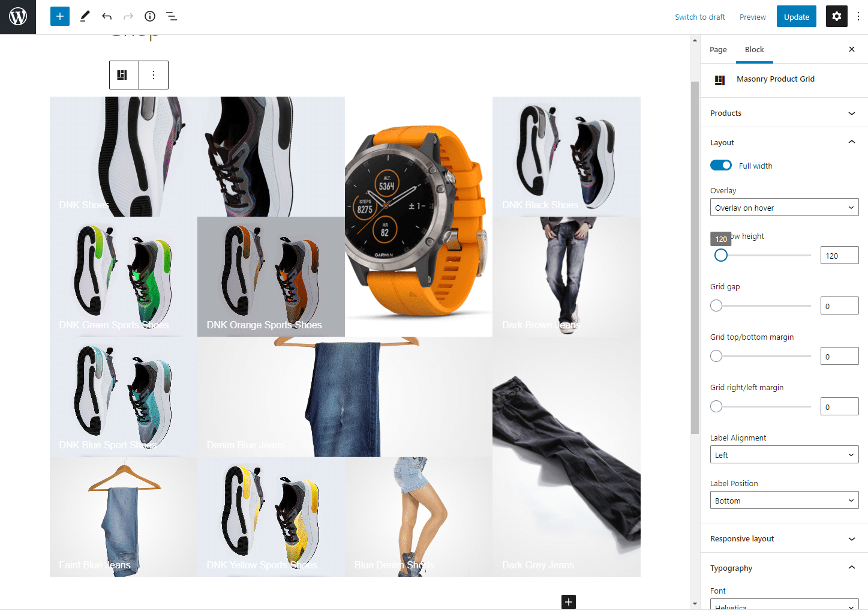Toggle the Full width switch
Viewport: 868px width, 611px height.
721,165
